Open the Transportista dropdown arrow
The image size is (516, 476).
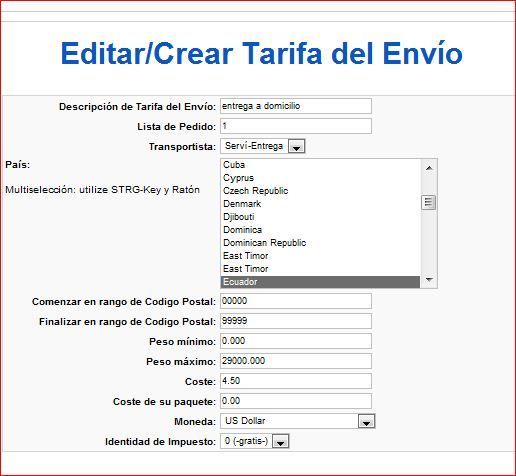point(296,147)
